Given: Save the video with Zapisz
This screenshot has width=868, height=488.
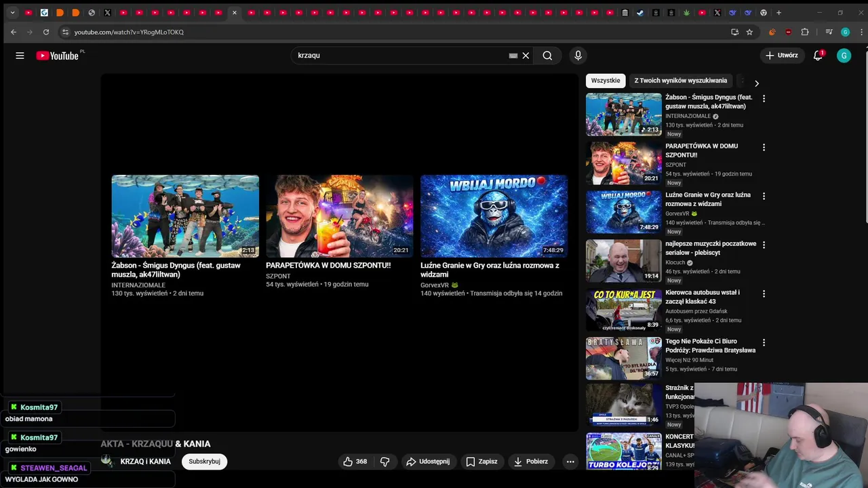Looking at the screenshot, I should tap(481, 462).
